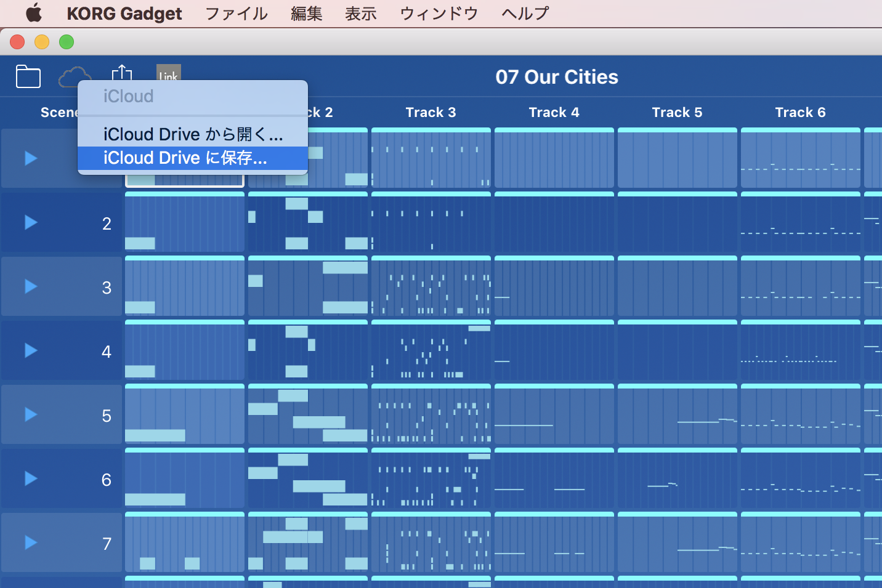
Task: Select scene 7 number label
Action: click(107, 544)
